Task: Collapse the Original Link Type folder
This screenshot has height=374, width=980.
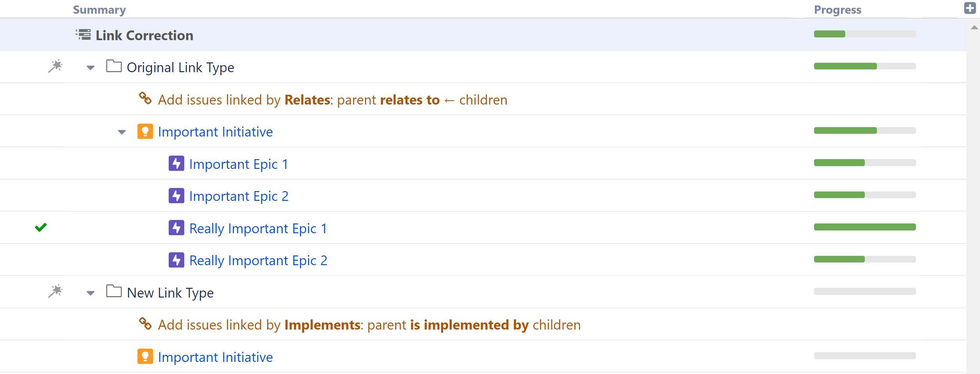Action: (x=91, y=68)
